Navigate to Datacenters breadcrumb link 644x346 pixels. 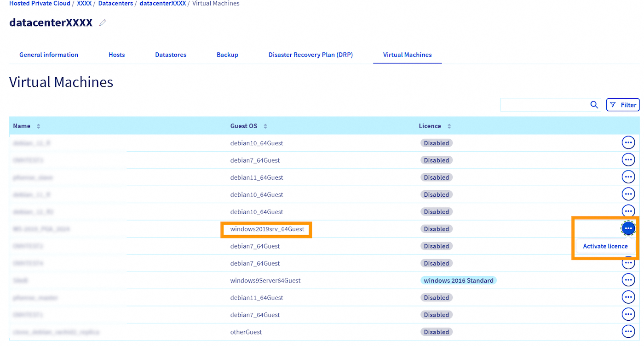click(x=115, y=3)
